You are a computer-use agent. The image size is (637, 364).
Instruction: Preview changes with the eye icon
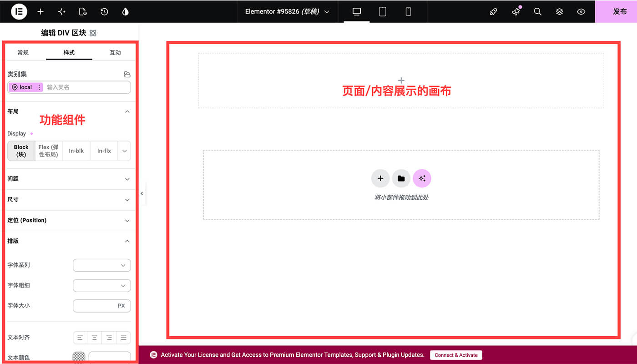tap(581, 12)
